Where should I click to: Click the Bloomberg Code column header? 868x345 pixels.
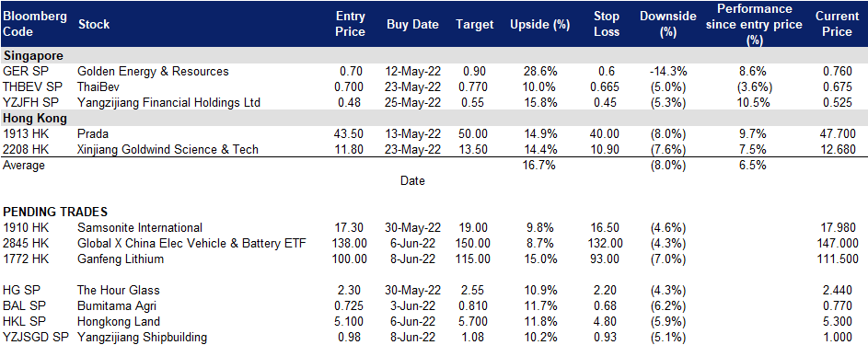click(35, 24)
